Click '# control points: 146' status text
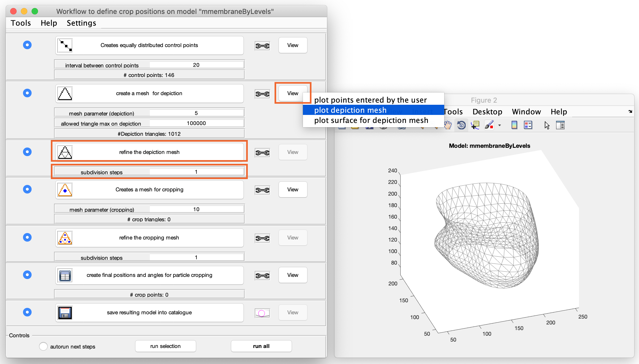 coord(149,75)
